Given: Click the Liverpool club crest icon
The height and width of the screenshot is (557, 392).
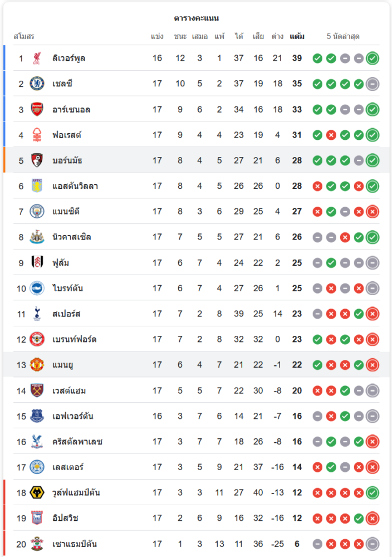Looking at the screenshot, I should pyautogui.click(x=37, y=58).
